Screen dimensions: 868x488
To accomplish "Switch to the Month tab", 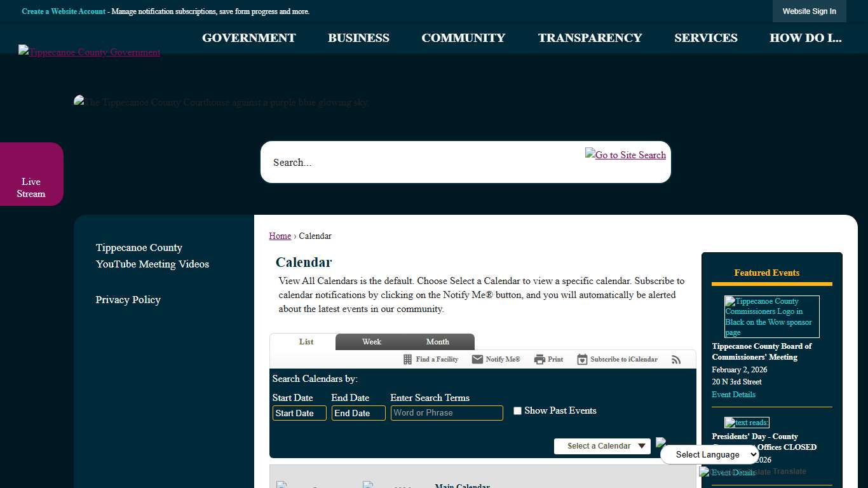I will click(x=437, y=341).
